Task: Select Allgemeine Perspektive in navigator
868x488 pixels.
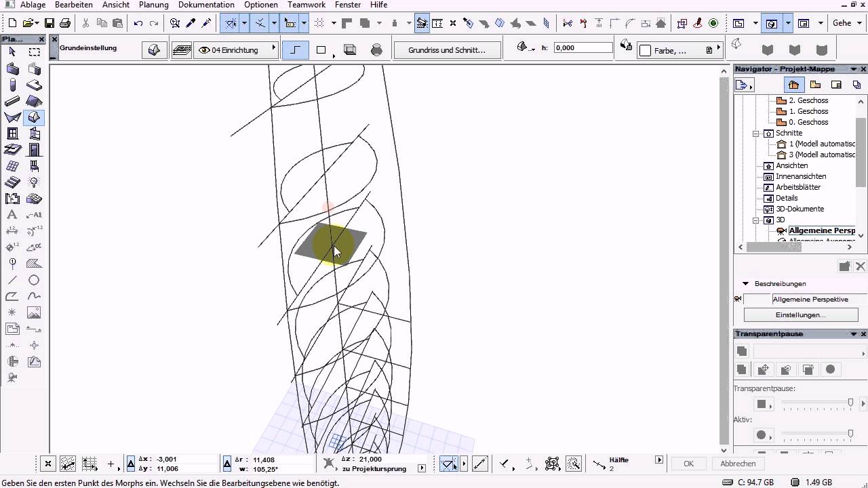Action: pos(821,230)
